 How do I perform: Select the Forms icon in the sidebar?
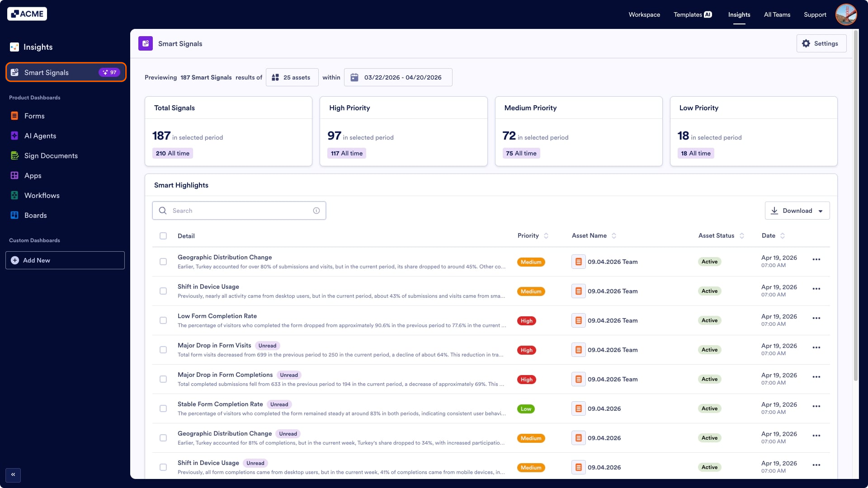(15, 116)
